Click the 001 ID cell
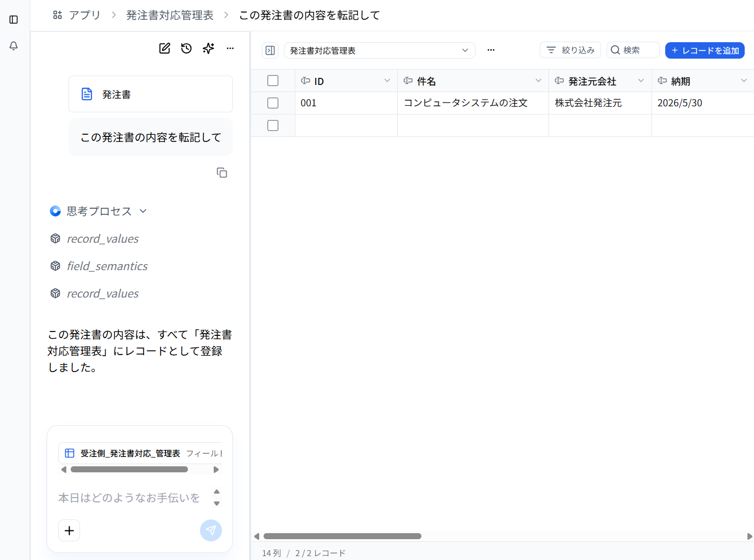The width and height of the screenshot is (754, 560). [x=346, y=103]
